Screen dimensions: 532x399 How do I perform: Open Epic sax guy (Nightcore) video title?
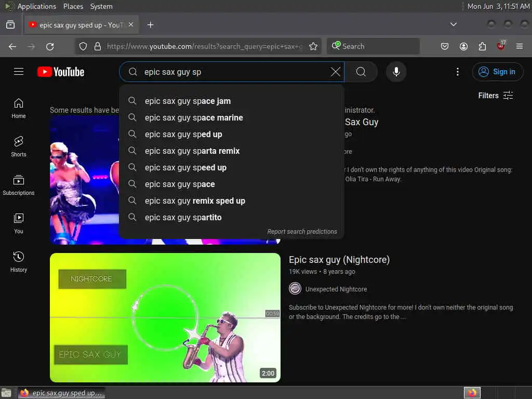[x=339, y=260]
